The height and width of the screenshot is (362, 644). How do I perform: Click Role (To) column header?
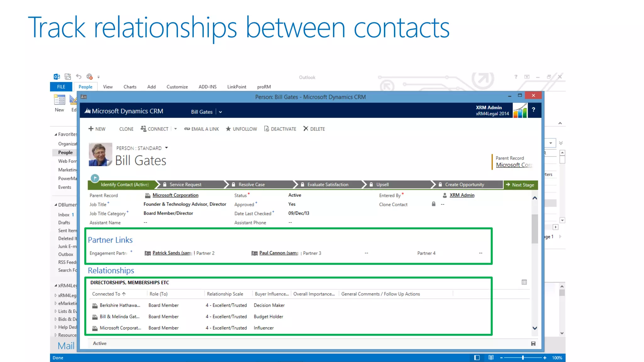coord(158,294)
